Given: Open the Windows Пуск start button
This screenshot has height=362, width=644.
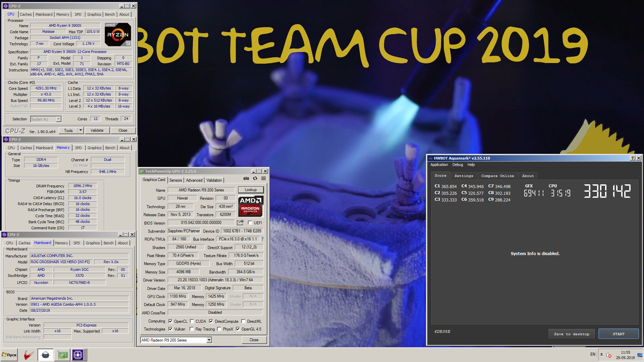Looking at the screenshot, I should (x=9, y=355).
